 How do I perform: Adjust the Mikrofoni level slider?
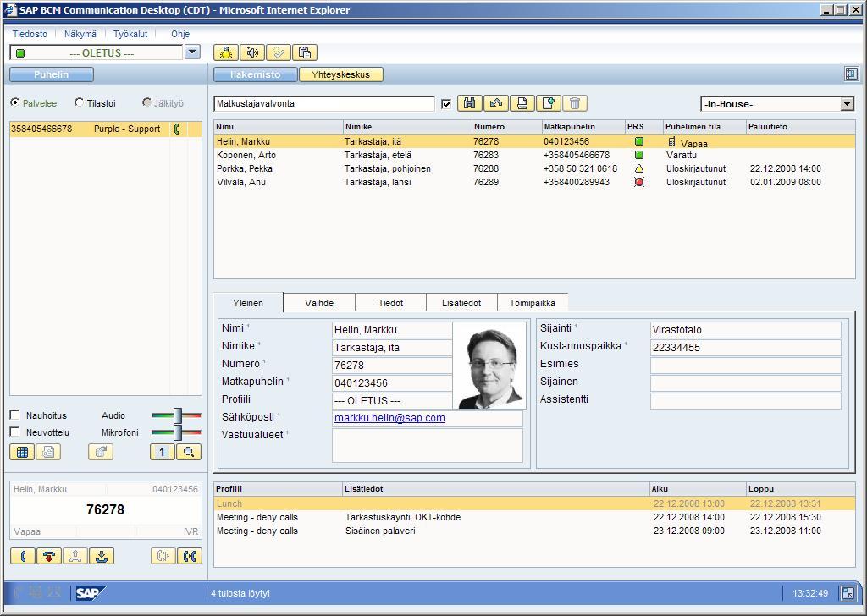(176, 432)
